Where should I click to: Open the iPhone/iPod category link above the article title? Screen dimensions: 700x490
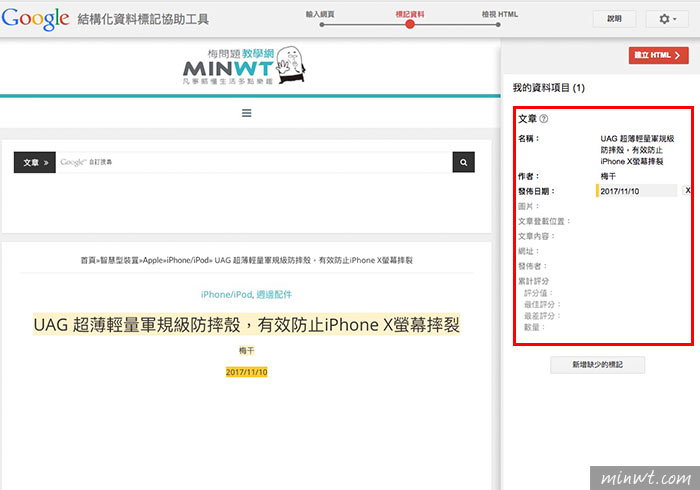[226, 295]
